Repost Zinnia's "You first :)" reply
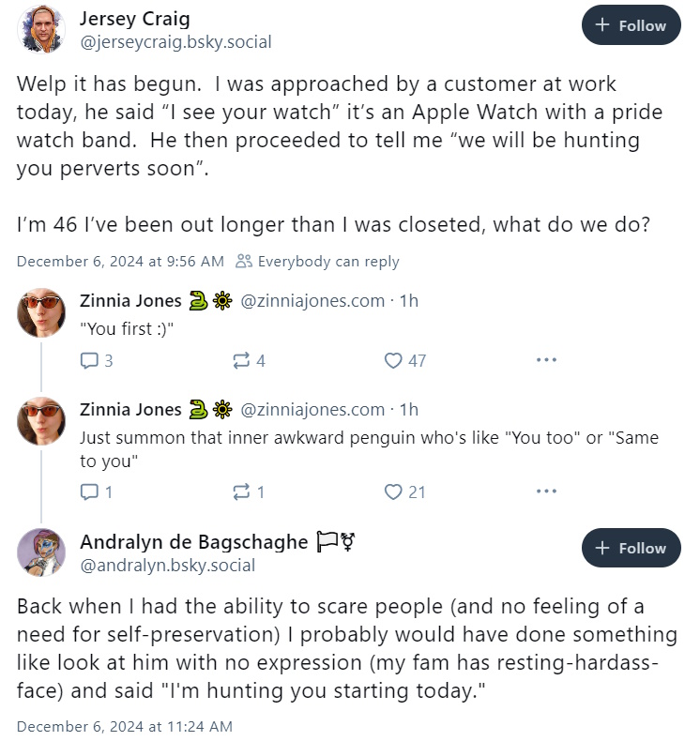Viewport: 700px width, 741px height. click(x=241, y=361)
